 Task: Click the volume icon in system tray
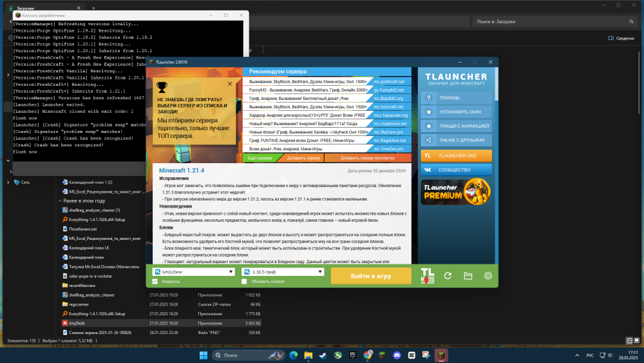pyautogui.click(x=611, y=355)
